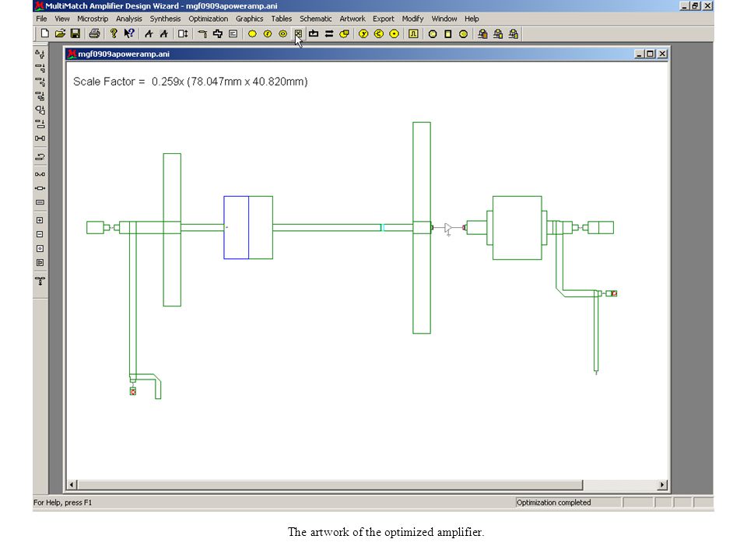Open the Schematic menu
747x560 pixels.
click(x=315, y=19)
